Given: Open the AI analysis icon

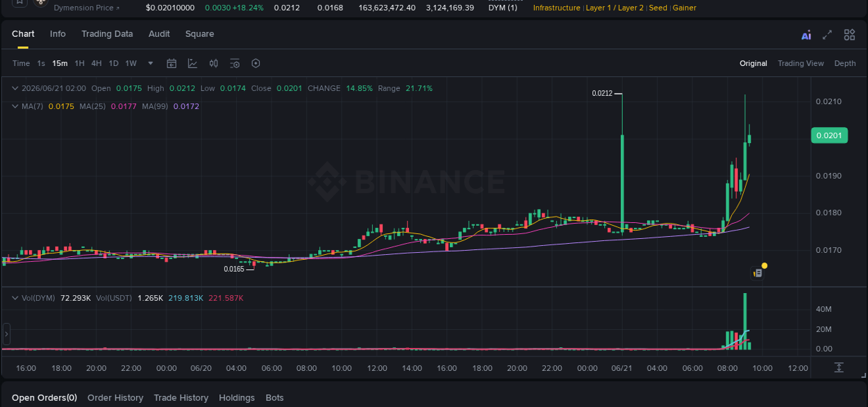Looking at the screenshot, I should coord(806,35).
